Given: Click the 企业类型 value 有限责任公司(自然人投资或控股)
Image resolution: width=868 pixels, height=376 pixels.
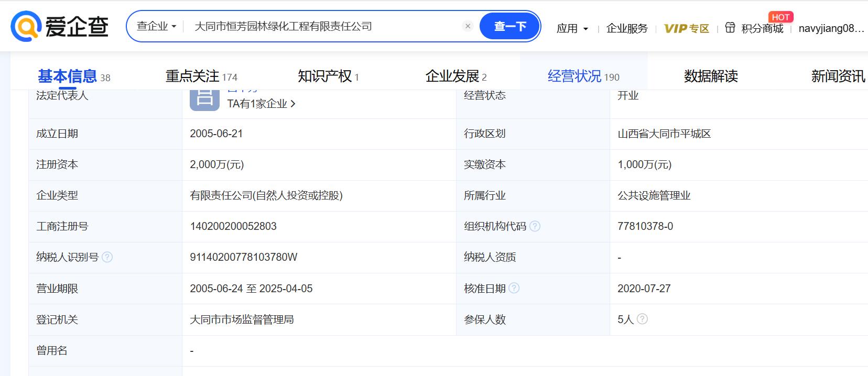Looking at the screenshot, I should coord(266,195).
